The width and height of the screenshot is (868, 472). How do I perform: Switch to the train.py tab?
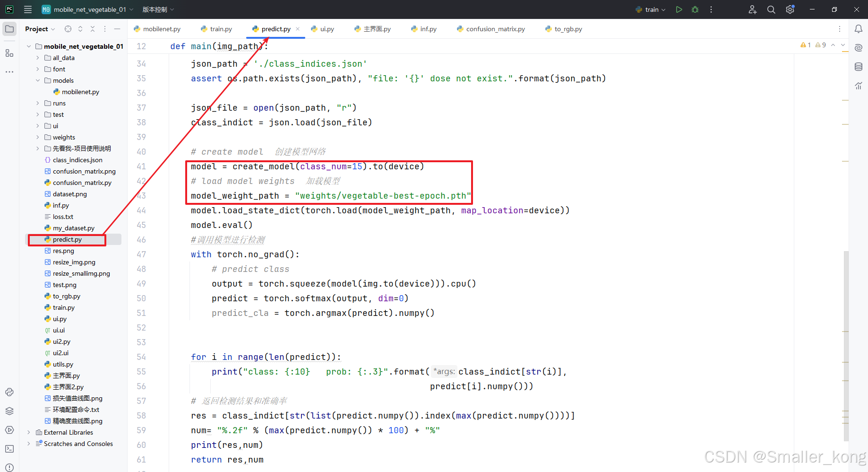[x=216, y=29]
